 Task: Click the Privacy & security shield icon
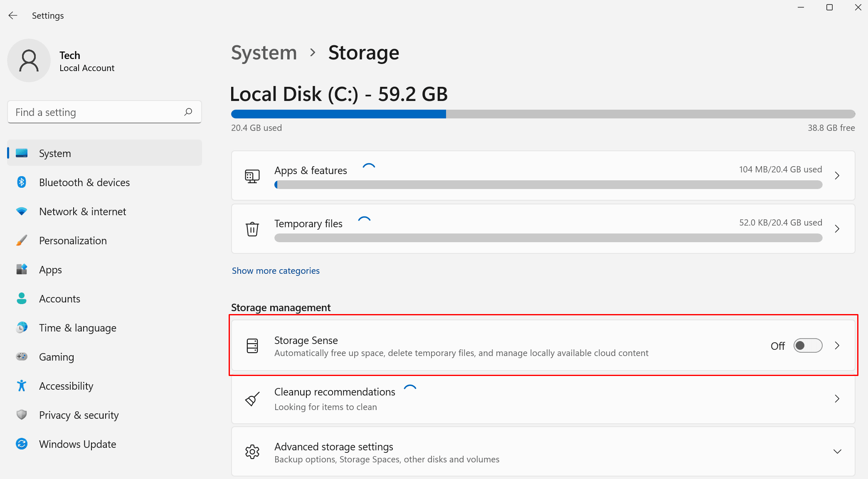point(21,415)
